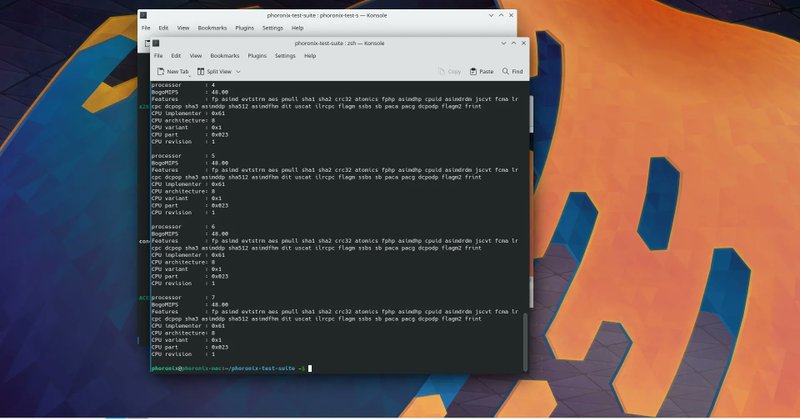This screenshot has width=800, height=419.
Task: Click the greyed-out Copy toolbar button
Action: click(x=449, y=72)
